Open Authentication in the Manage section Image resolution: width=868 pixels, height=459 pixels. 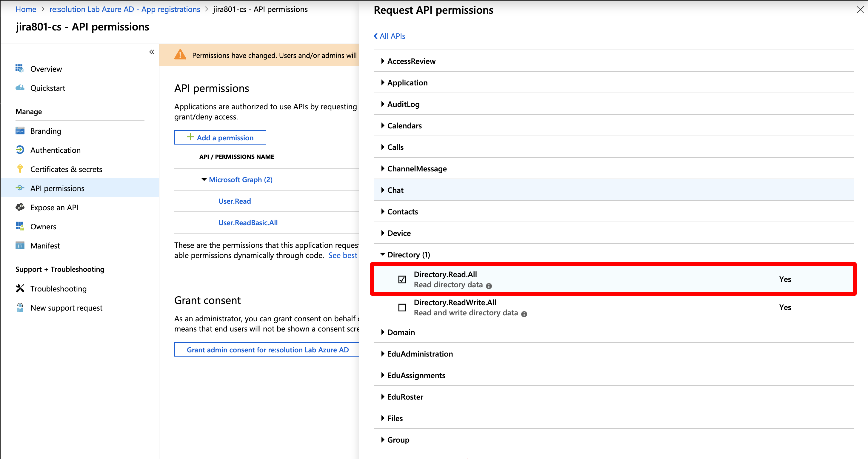(x=56, y=150)
